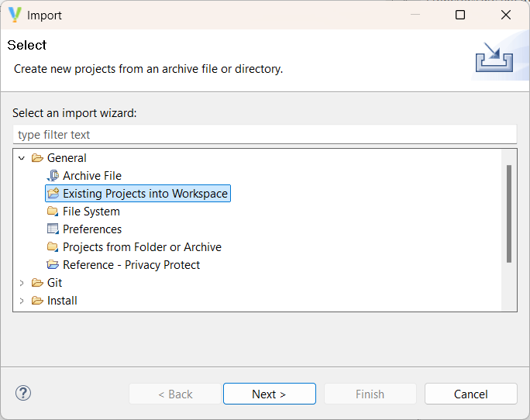Click the Existing Projects into Workspace icon
Image resolution: width=530 pixels, height=420 pixels.
pos(53,194)
